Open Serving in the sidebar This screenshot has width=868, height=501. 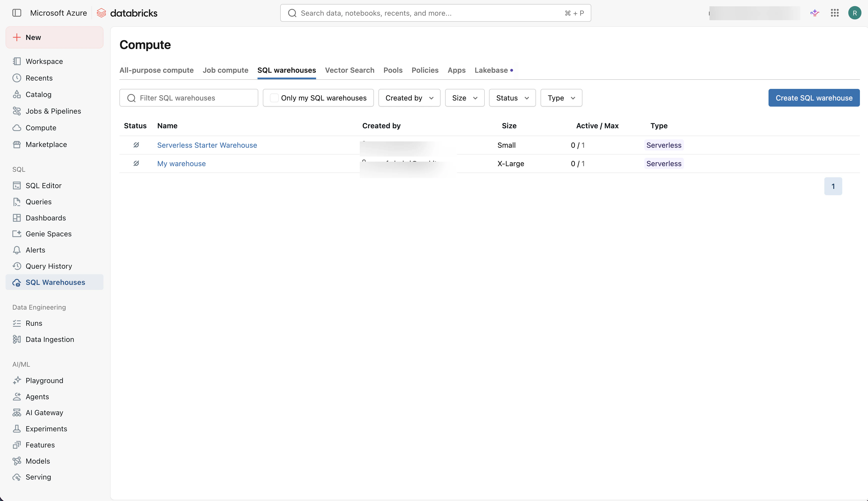(54, 477)
